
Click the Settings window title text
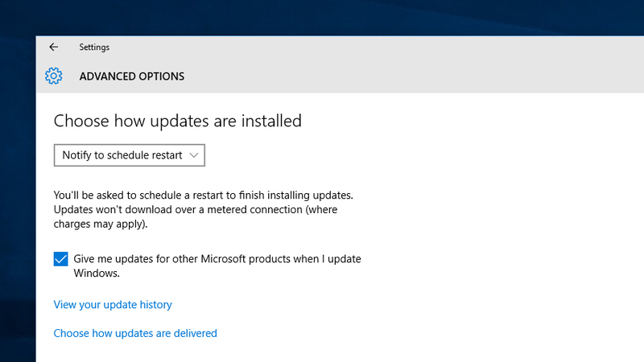point(94,47)
